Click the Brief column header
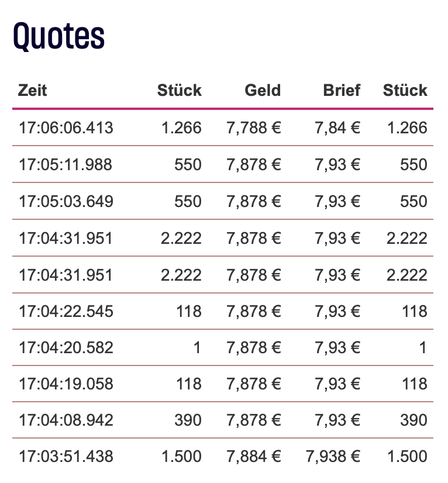This screenshot has height=483, width=448. [x=342, y=91]
